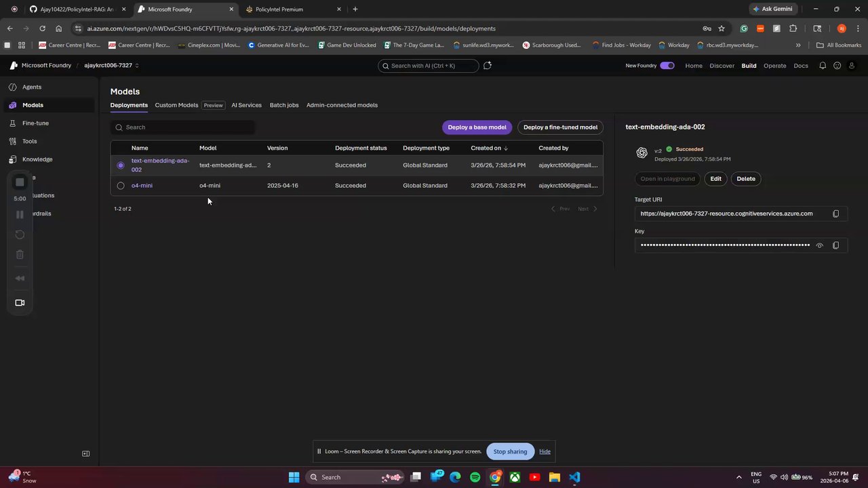Click the Tools wrench icon in sidebar
This screenshot has height=488, width=868.
pyautogui.click(x=13, y=141)
